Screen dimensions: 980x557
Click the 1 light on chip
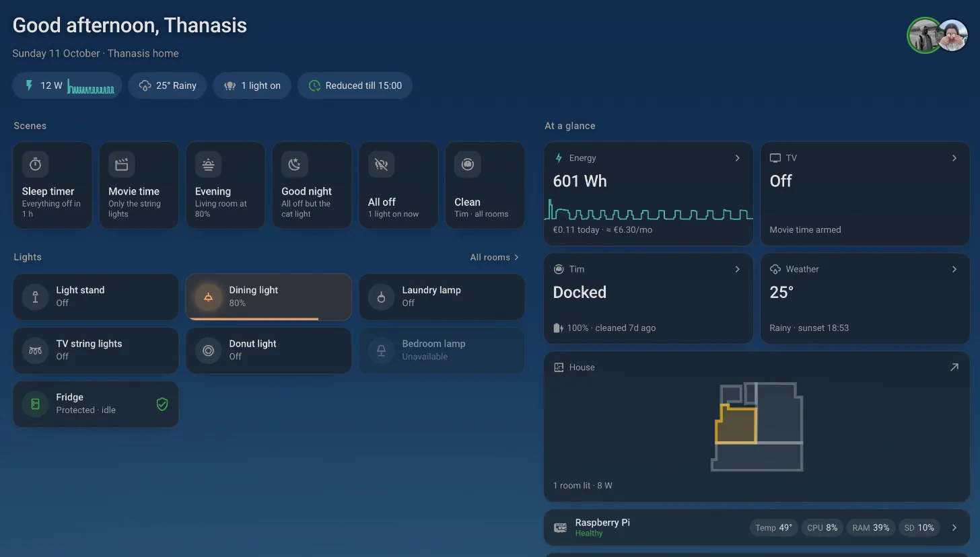[x=252, y=85]
